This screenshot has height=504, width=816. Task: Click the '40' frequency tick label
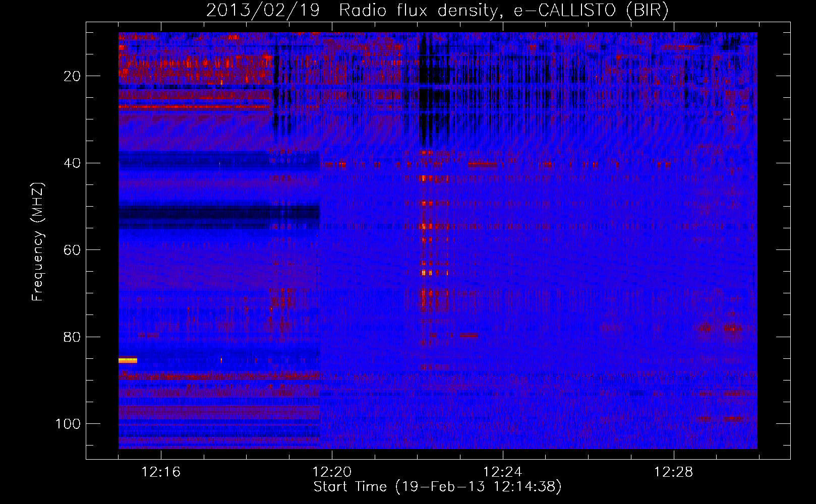(x=73, y=163)
